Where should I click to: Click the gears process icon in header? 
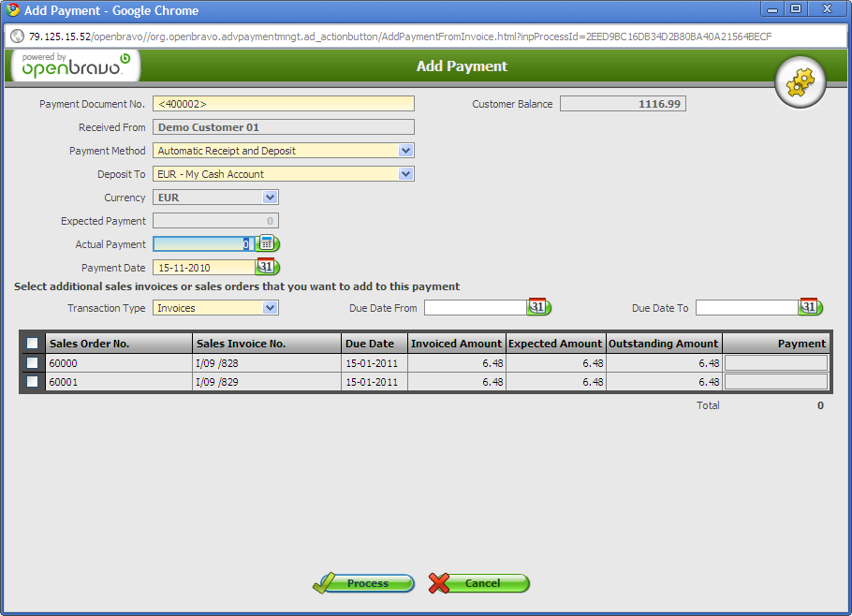coord(801,83)
